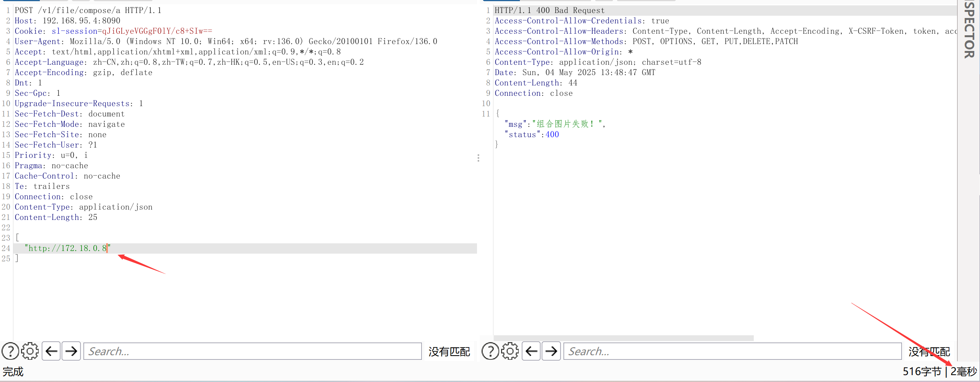
Task: Click the 516字节 | 2毫秒 status indicator
Action: tap(939, 371)
